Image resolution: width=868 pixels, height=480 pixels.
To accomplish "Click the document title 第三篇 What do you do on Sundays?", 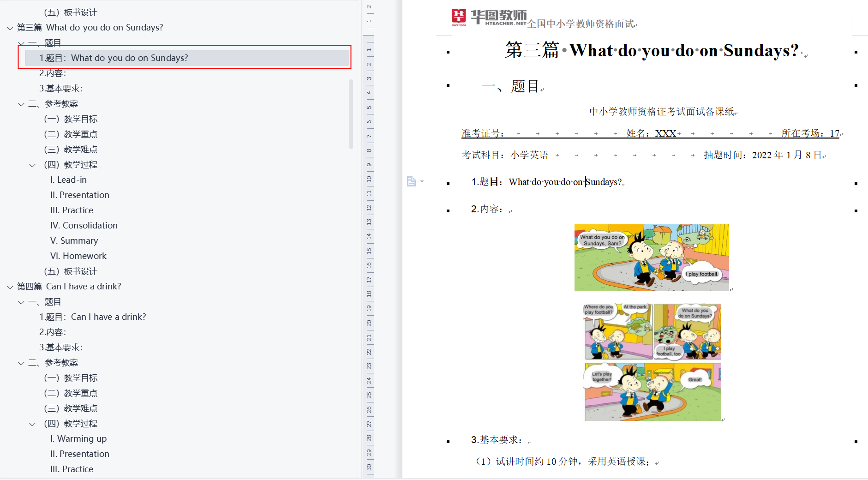I will tap(652, 50).
